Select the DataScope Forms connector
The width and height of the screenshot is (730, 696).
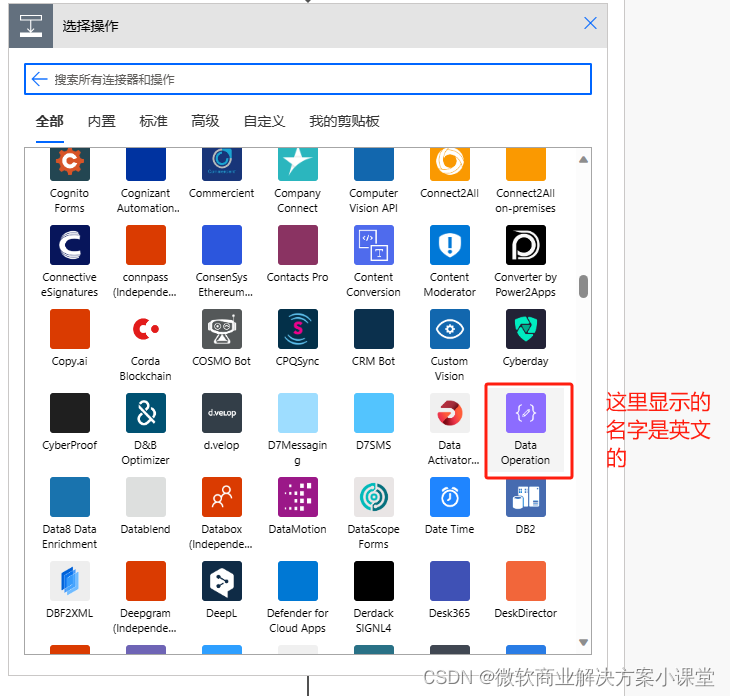pos(373,497)
